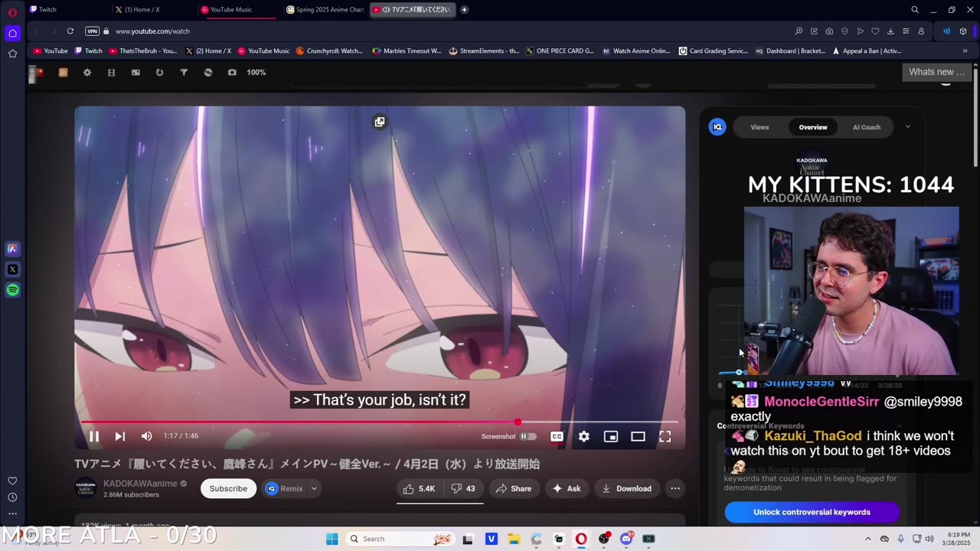Open Spotify in sidebar
Screen dimensions: 980x551
12,290
